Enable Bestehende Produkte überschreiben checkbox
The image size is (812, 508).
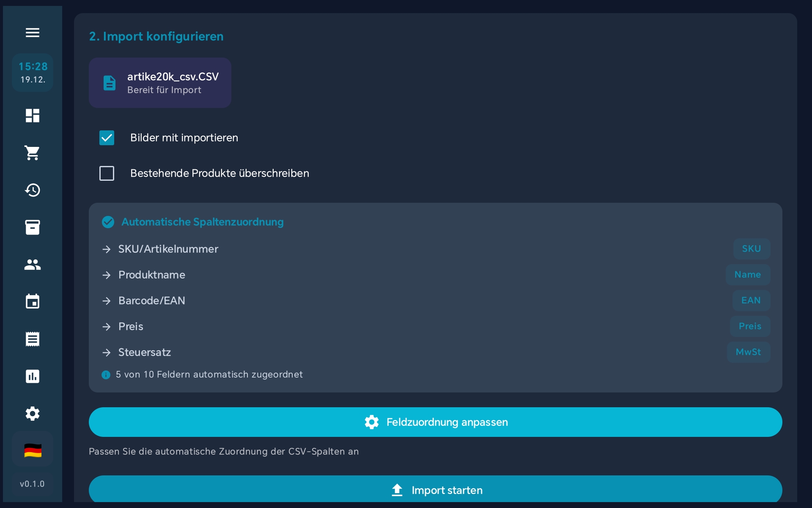click(107, 173)
